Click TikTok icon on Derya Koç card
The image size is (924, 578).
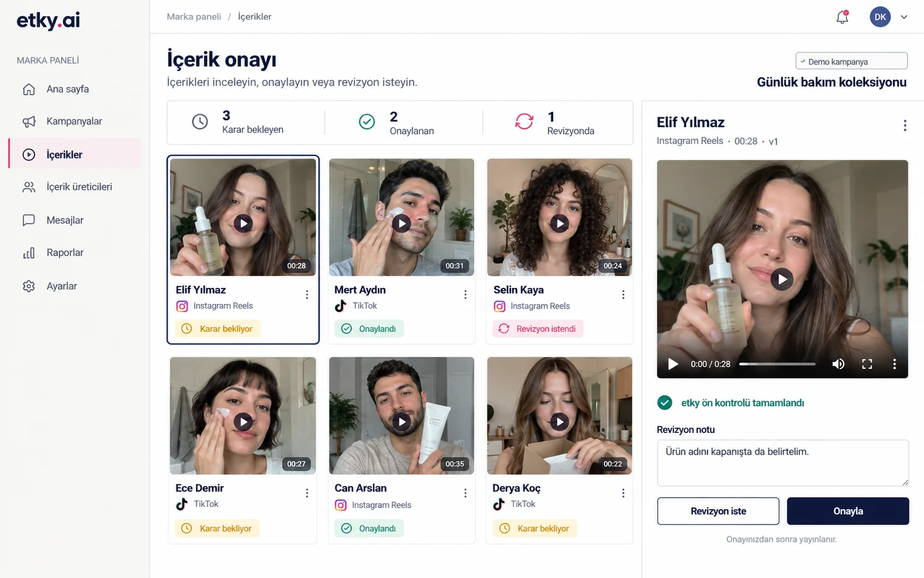coord(499,504)
